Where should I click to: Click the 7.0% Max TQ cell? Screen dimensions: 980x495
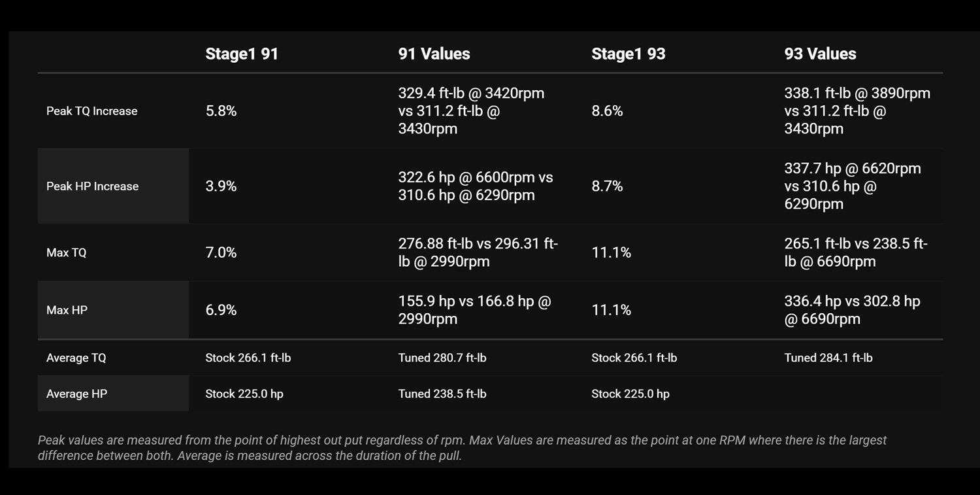point(221,252)
